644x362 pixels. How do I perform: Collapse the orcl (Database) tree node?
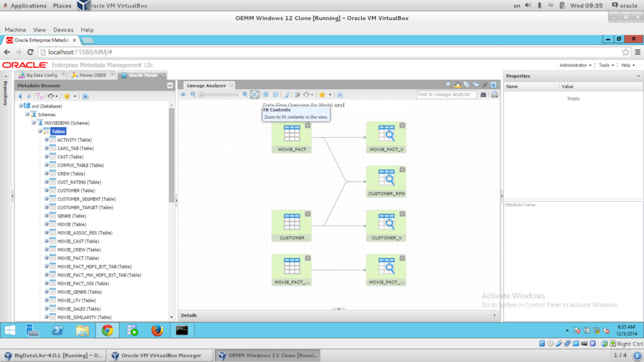tap(21, 106)
